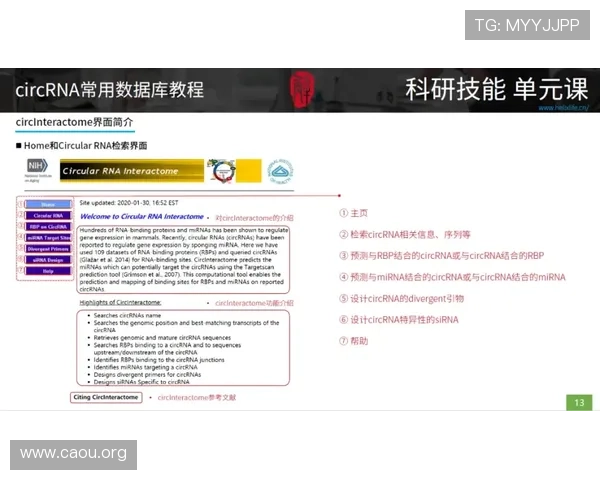Click 'Identifies miRNAs targeting a circRNA' bullet
This screenshot has width=600, height=480.
click(x=145, y=367)
